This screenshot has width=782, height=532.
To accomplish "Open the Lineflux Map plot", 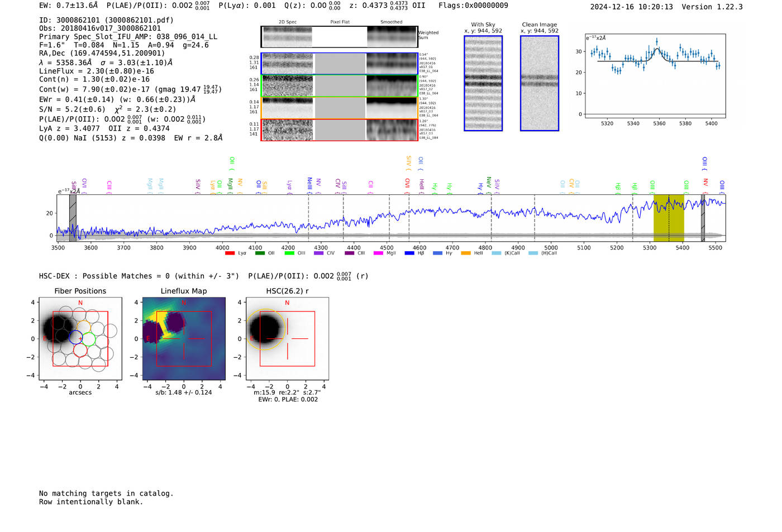I will pyautogui.click(x=184, y=339).
